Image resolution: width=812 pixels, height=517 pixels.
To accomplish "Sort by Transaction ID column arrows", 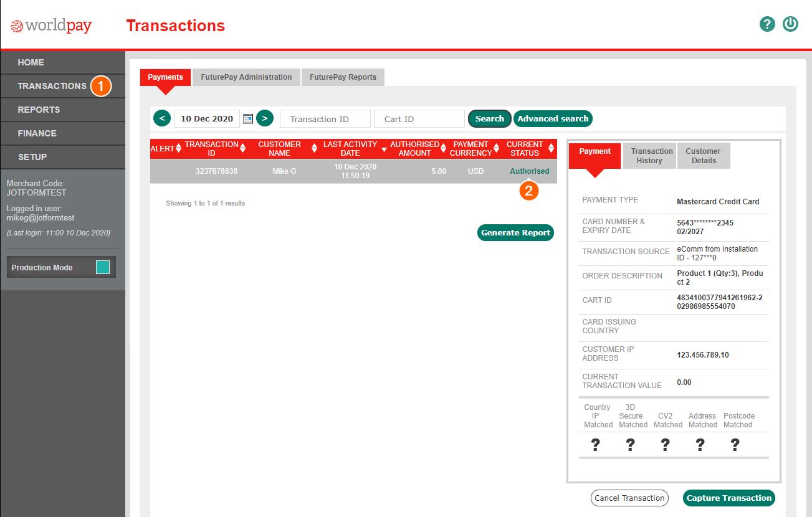I will coord(243,149).
